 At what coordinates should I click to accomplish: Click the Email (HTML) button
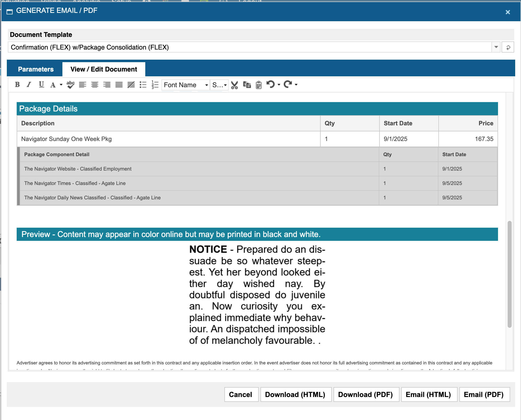coord(428,394)
